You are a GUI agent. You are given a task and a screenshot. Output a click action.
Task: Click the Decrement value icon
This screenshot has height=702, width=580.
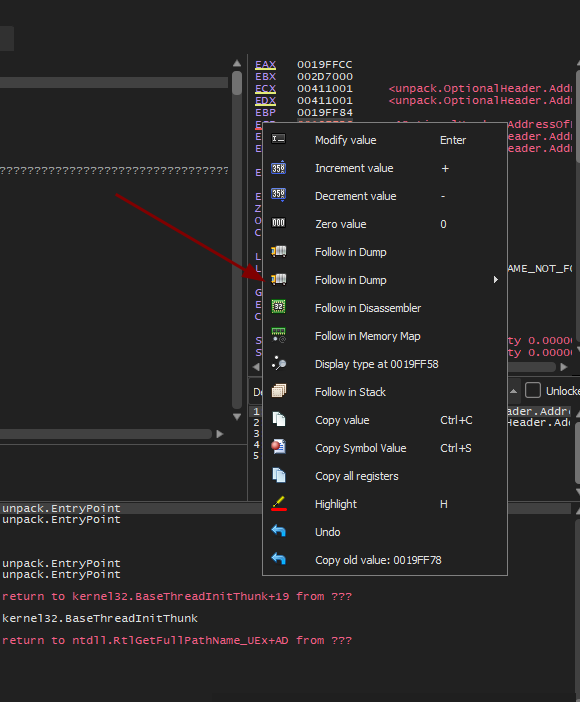pyautogui.click(x=278, y=195)
